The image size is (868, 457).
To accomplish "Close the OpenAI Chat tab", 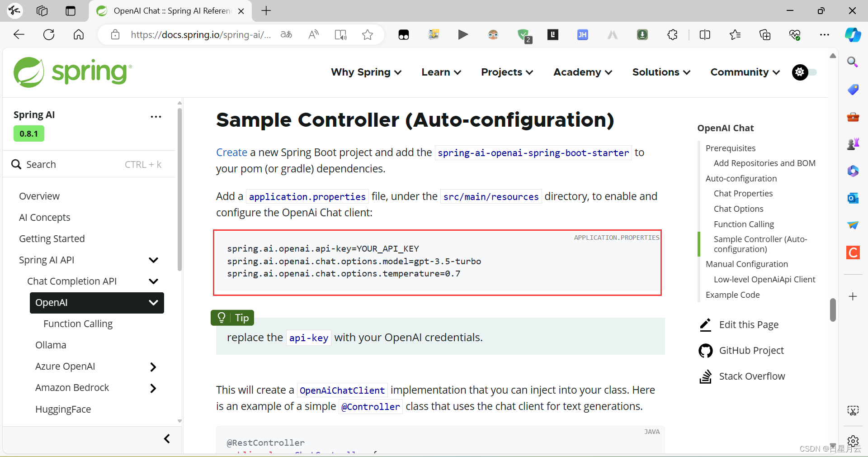I will 241,11.
